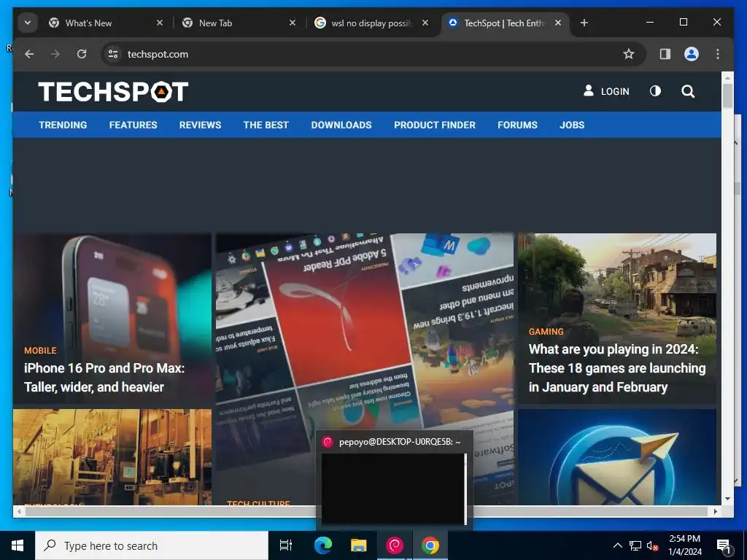Image resolution: width=747 pixels, height=560 pixels.
Task: Reload the techspot.com page
Action: coord(82,54)
